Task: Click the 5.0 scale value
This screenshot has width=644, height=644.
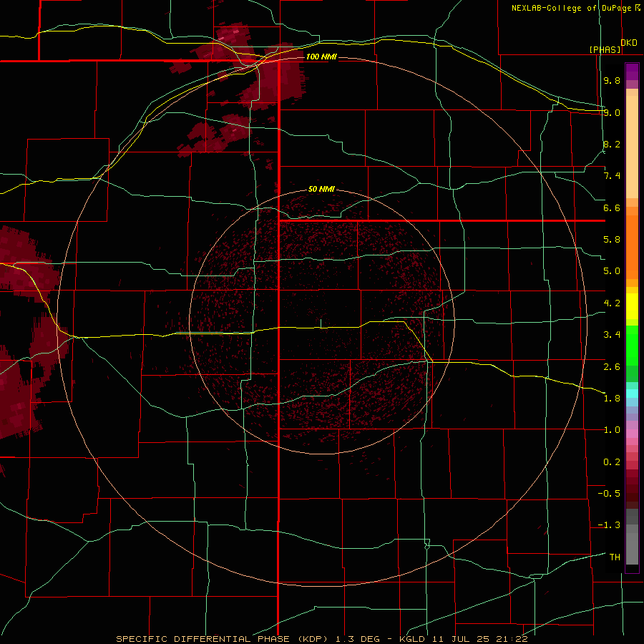Action: click(612, 271)
